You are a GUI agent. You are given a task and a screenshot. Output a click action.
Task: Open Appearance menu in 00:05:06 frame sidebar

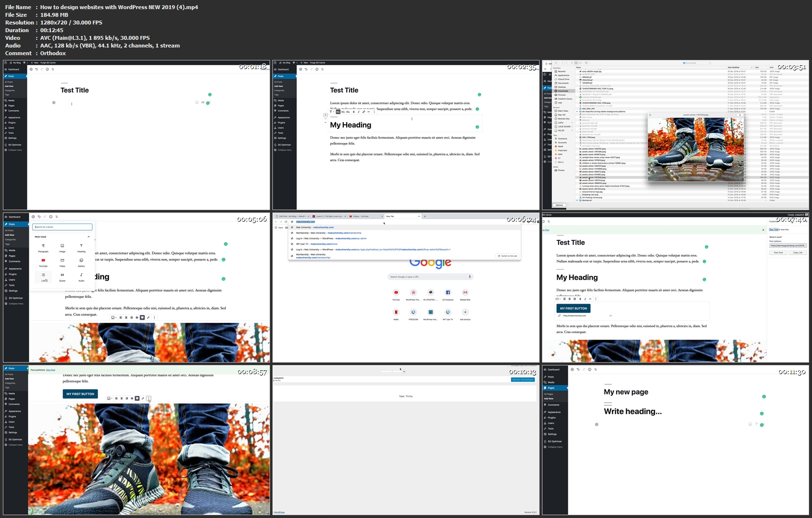(x=14, y=269)
